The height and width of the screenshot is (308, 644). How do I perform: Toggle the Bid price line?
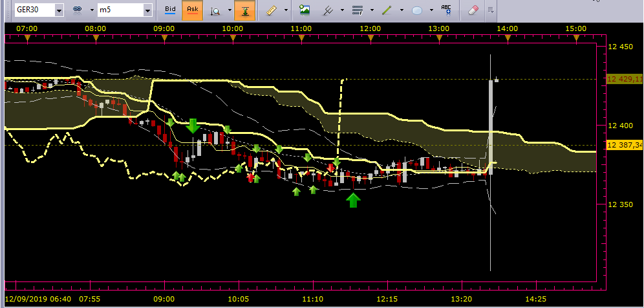click(x=169, y=10)
